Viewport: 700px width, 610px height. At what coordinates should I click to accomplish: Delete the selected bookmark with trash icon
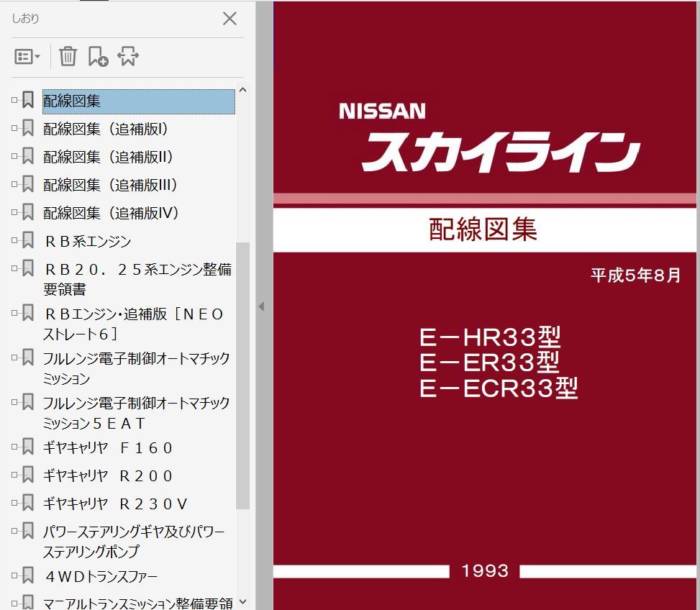[x=68, y=56]
